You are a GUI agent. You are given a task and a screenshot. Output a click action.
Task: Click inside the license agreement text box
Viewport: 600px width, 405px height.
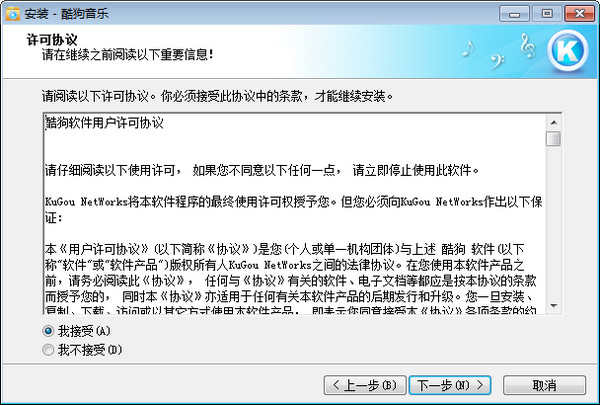tap(295, 214)
